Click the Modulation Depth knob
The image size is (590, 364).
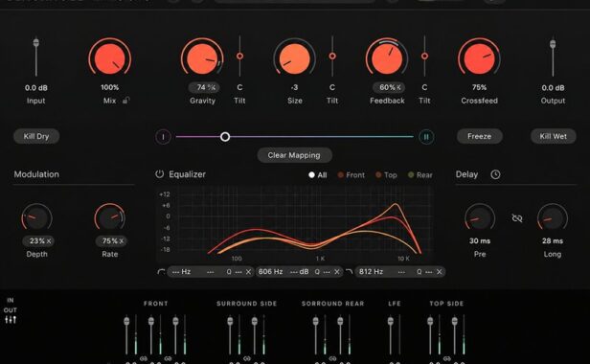pos(36,217)
